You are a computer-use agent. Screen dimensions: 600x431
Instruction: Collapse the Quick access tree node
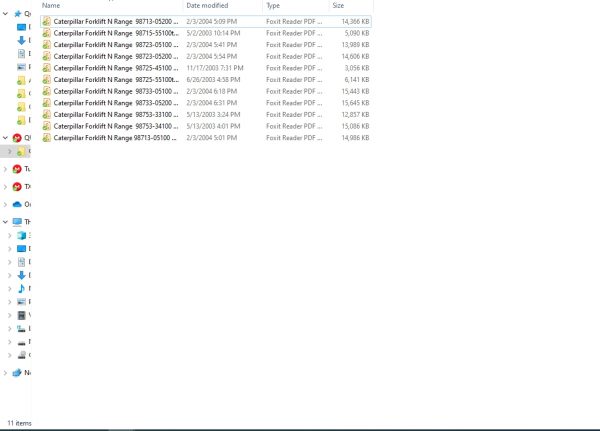tap(5, 14)
